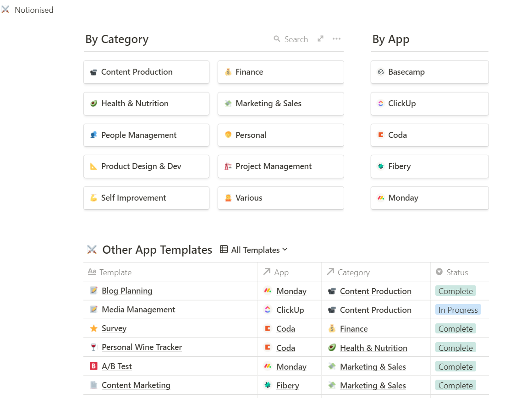The height and width of the screenshot is (398, 532).
Task: Click the ClickUp link in Media Management row
Action: point(290,310)
